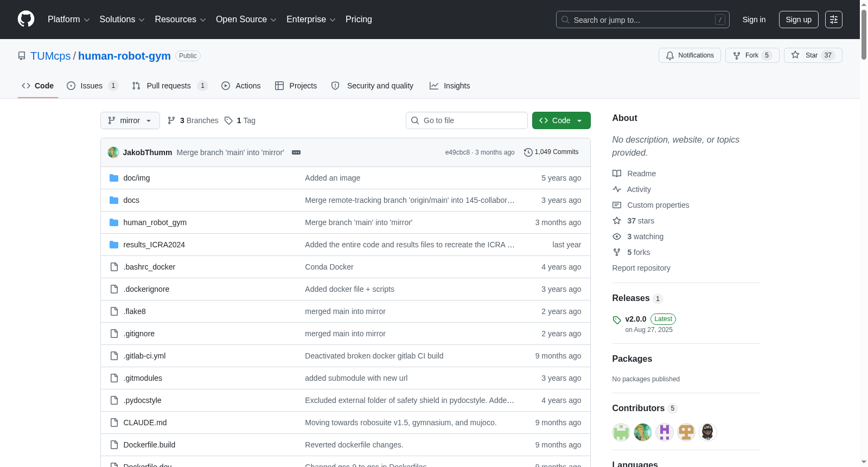Click the fork icon beside 5 forks
This screenshot has width=868, height=467.
click(x=617, y=252)
